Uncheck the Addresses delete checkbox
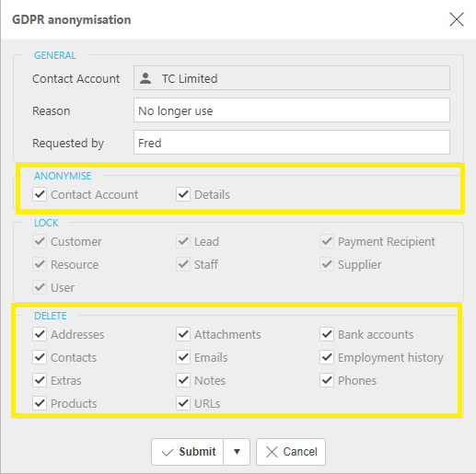Image resolution: width=476 pixels, height=474 pixels. pos(40,334)
